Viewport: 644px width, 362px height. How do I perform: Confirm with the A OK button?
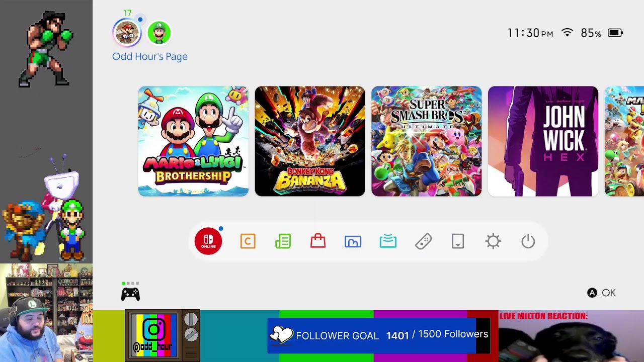[601, 293]
